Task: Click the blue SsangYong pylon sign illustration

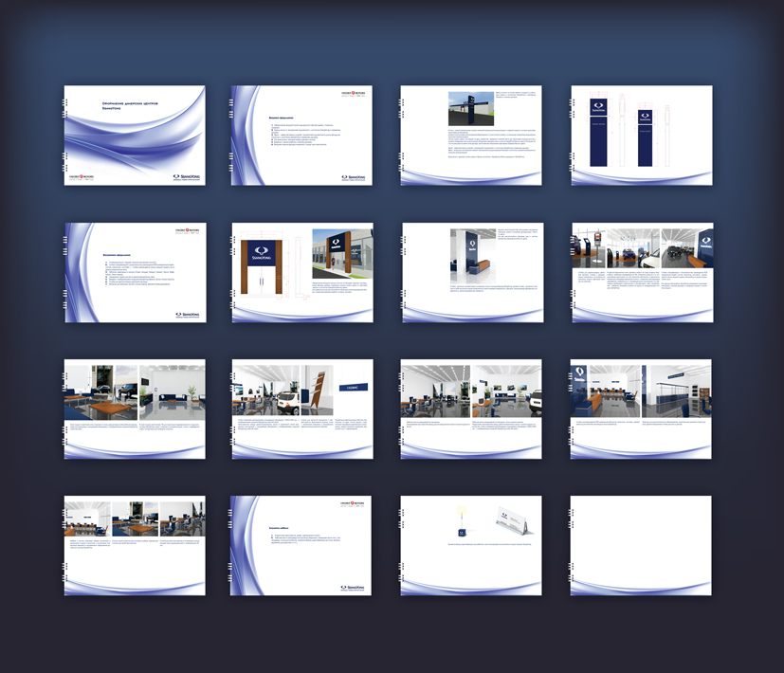Action: tap(598, 131)
